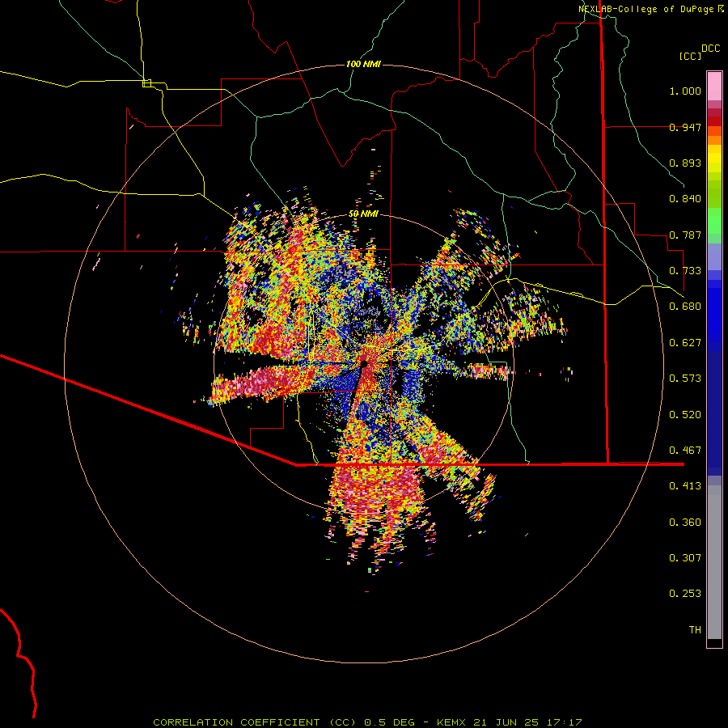Viewport: 728px width, 728px height.
Task: Click the 0.840 scale value
Action: pyautogui.click(x=685, y=199)
